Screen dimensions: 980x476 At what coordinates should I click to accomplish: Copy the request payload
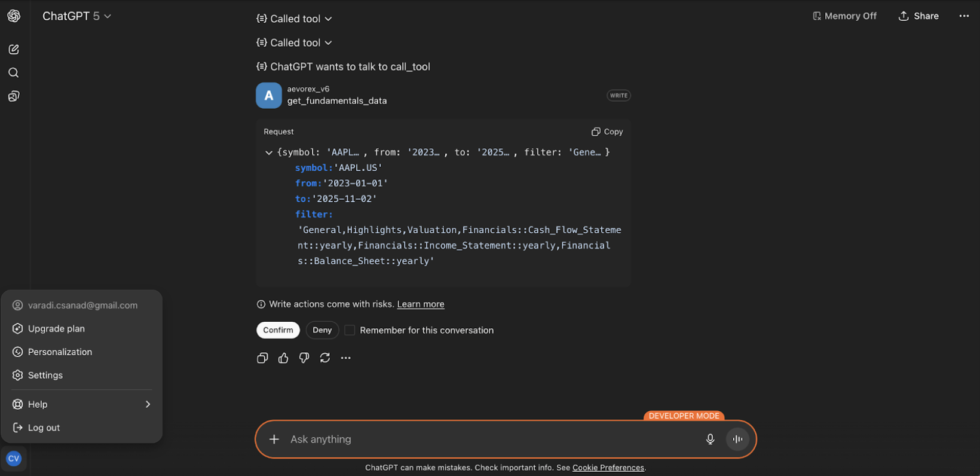[x=607, y=132]
